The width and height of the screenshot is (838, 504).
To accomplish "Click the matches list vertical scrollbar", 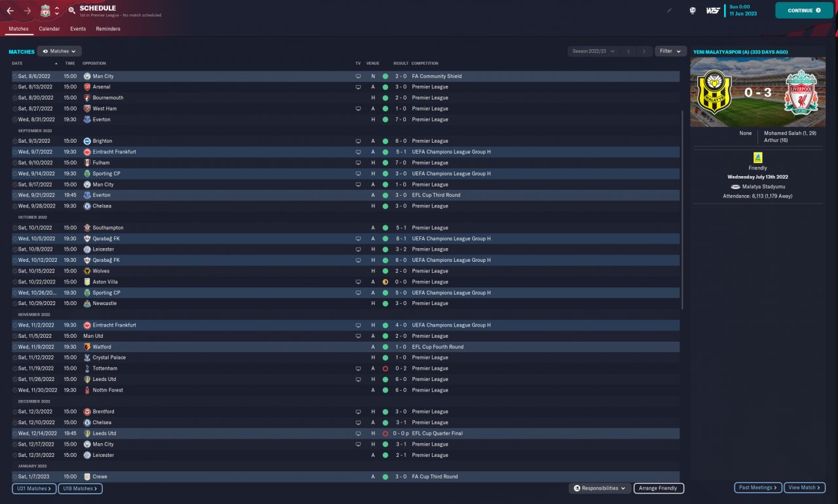I will click(x=682, y=209).
